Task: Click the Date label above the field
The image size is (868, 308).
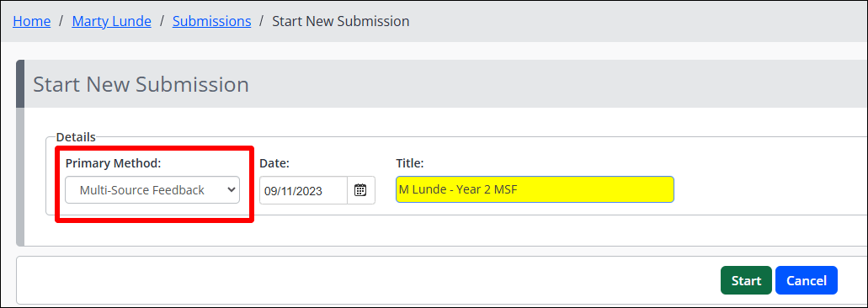Action: point(274,163)
